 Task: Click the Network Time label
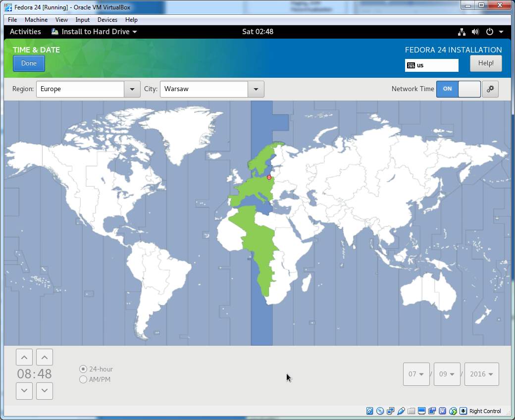click(x=412, y=89)
